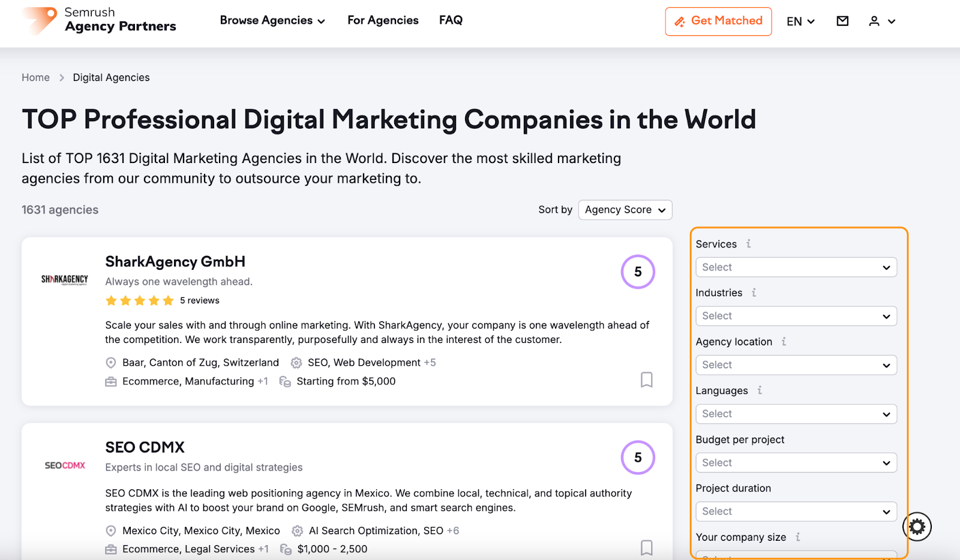
Task: Open the SEO CDMX agency page
Action: point(145,447)
